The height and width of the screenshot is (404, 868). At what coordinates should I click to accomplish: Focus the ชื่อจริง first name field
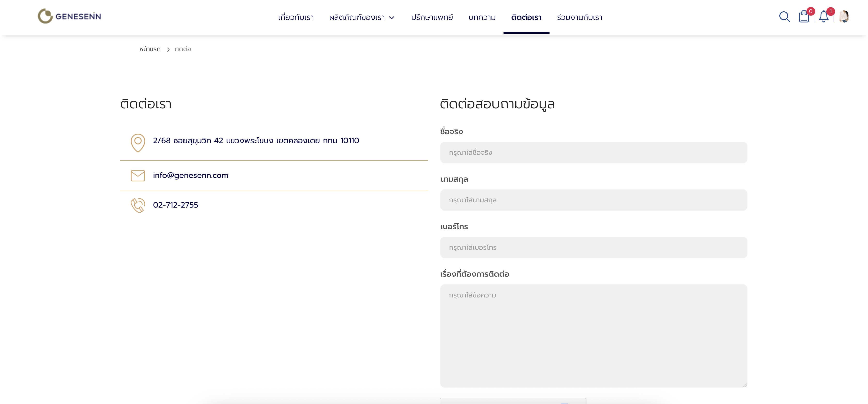point(593,153)
